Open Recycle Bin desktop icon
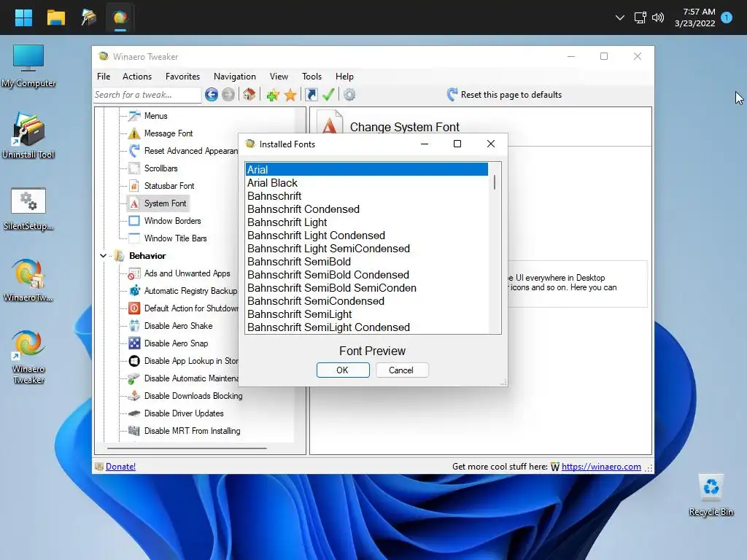 coord(711,495)
